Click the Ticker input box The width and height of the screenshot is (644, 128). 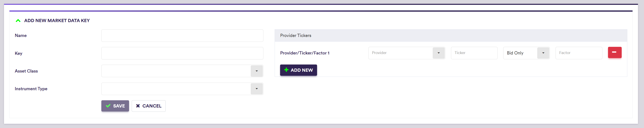click(474, 53)
